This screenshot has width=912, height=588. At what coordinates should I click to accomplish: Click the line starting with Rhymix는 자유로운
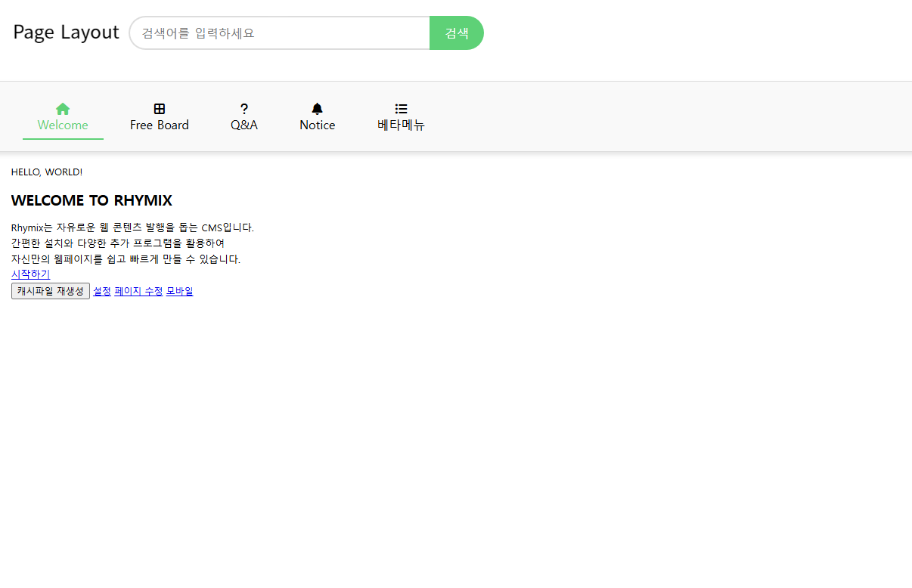[x=132, y=227]
